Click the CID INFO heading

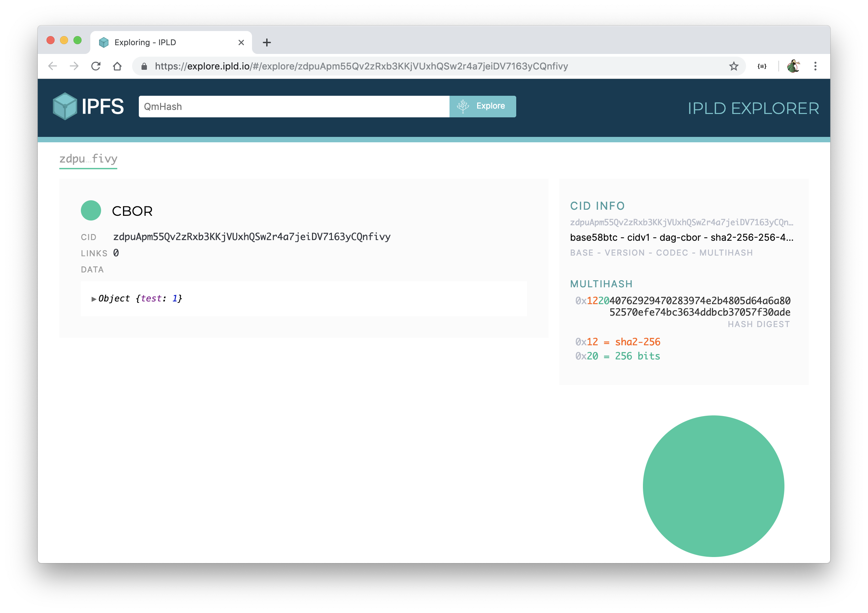click(597, 206)
